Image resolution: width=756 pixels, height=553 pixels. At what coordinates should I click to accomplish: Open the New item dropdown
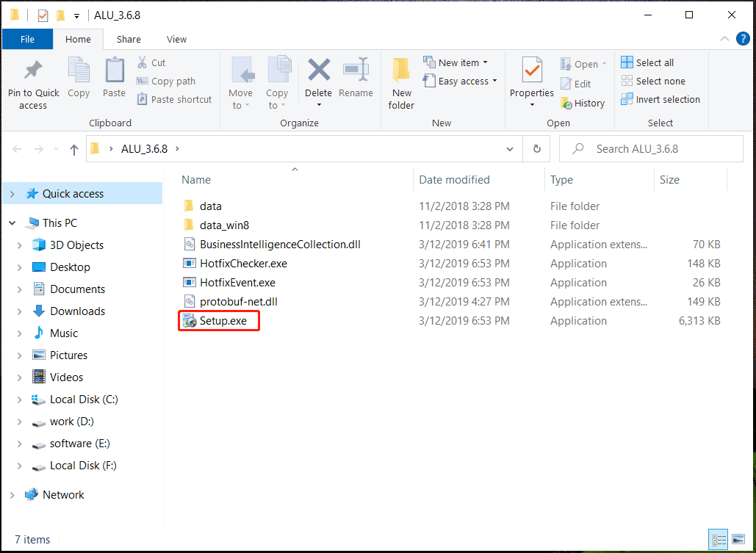point(485,62)
